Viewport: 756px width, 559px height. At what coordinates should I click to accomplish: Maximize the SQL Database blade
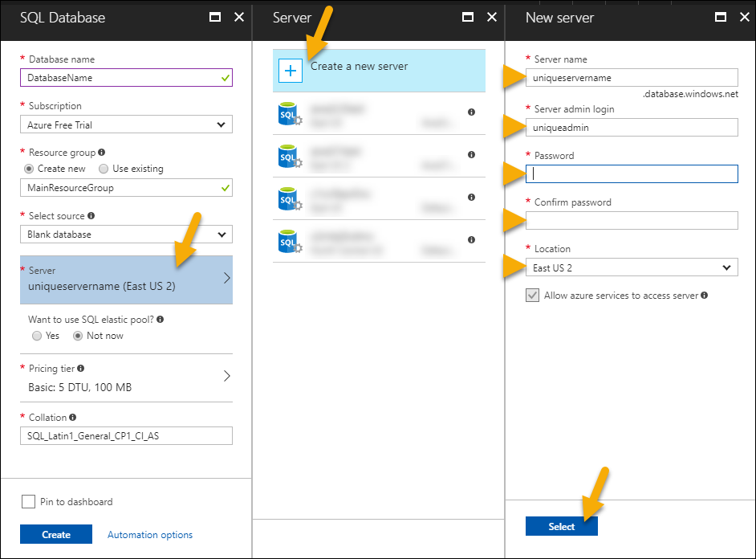click(214, 17)
